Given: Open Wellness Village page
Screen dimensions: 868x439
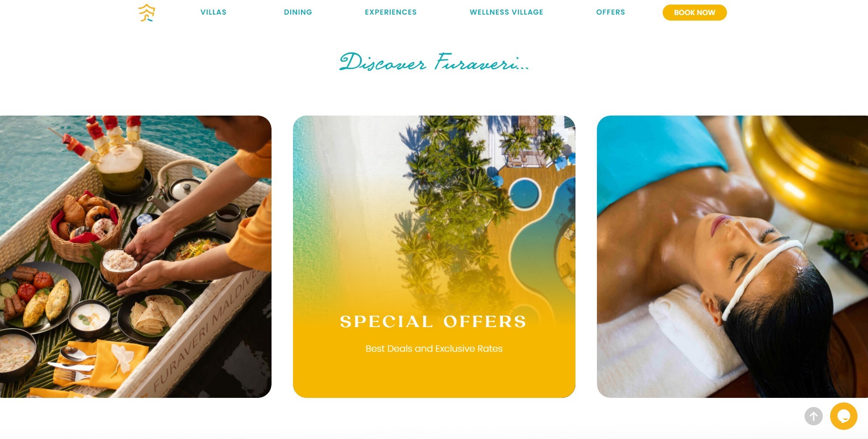Looking at the screenshot, I should pos(506,12).
